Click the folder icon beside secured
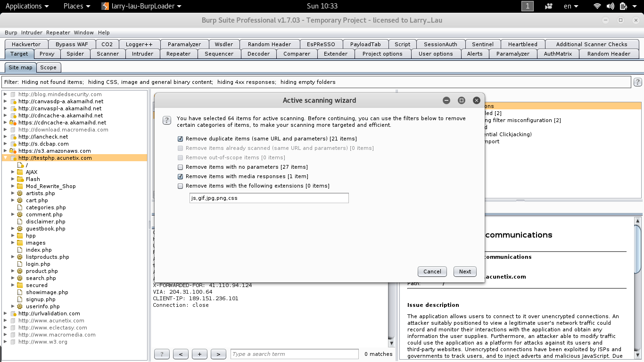This screenshot has height=362, width=644. 20,285
